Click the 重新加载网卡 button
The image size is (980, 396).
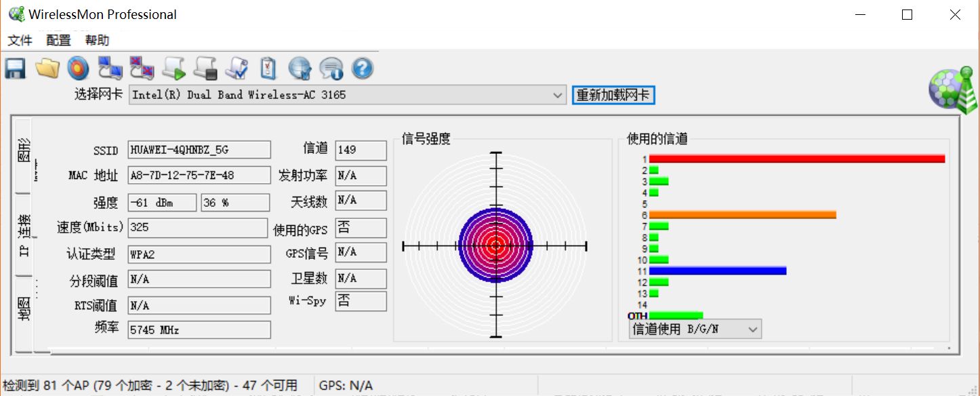[613, 95]
